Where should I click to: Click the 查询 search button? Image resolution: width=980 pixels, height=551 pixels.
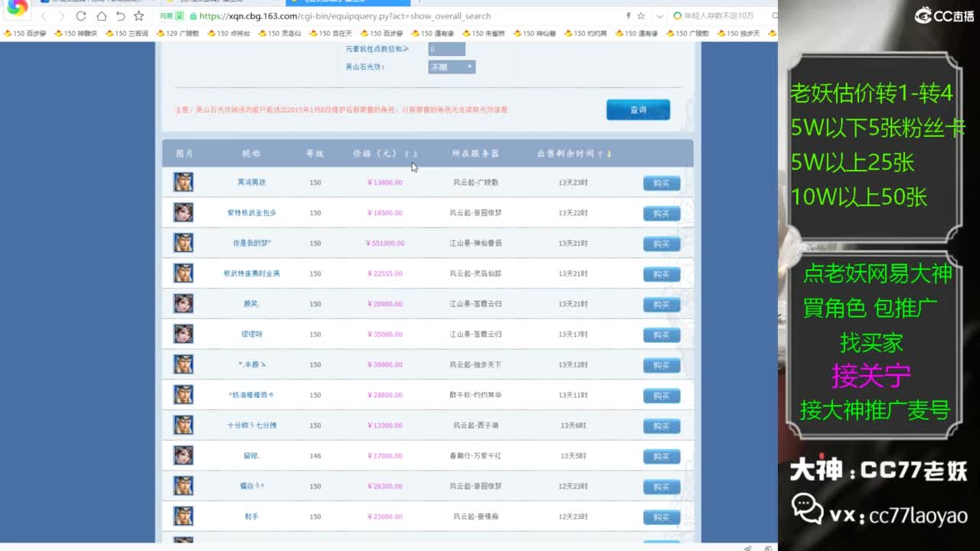point(638,109)
